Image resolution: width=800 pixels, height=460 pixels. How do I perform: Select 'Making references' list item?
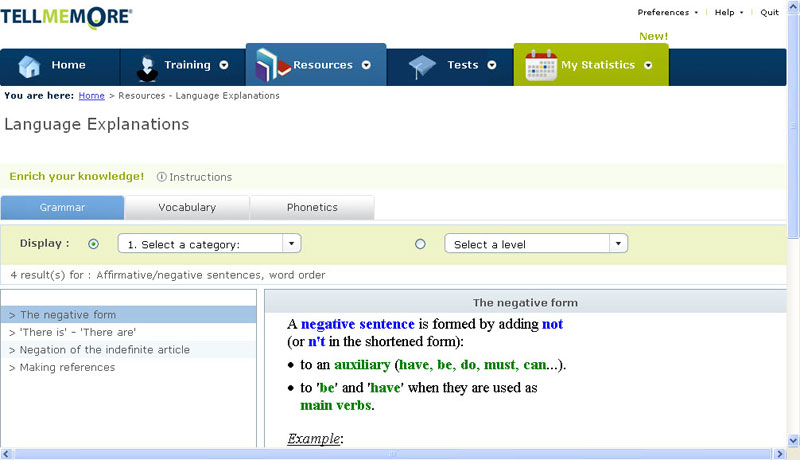pos(129,367)
